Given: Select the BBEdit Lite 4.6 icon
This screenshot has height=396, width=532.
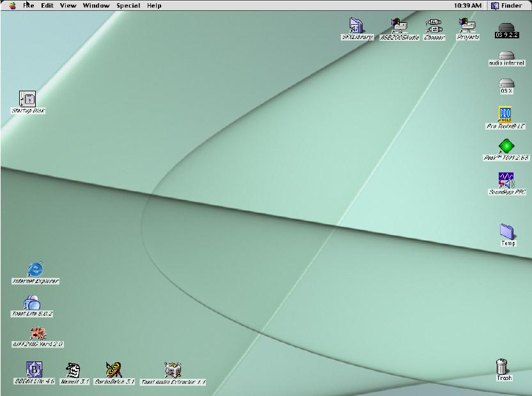Looking at the screenshot, I should (x=34, y=369).
